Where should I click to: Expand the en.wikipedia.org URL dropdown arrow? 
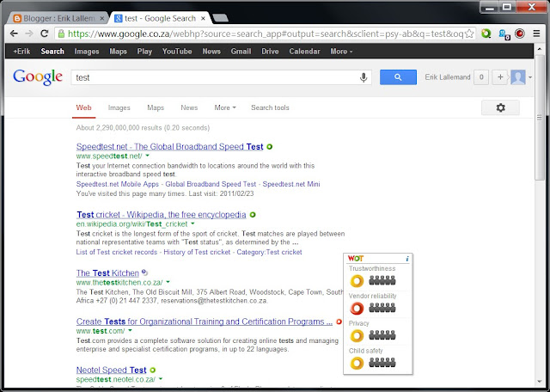[x=192, y=224]
